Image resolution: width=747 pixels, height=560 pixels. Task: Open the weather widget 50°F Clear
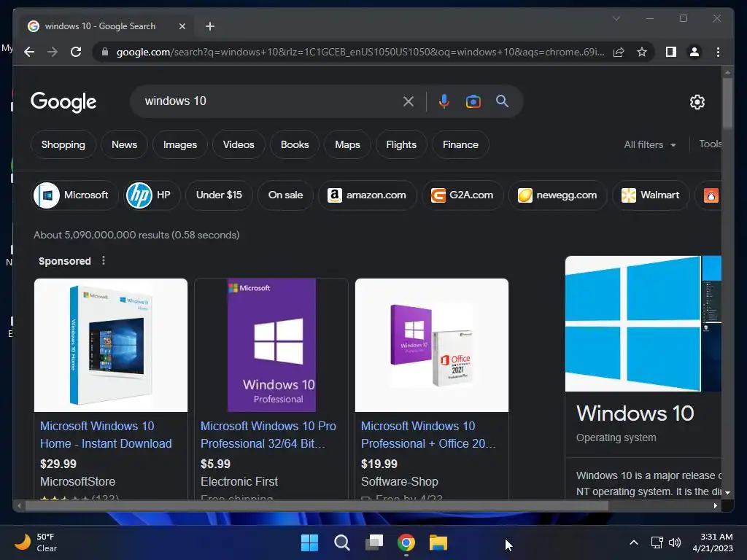pyautogui.click(x=37, y=542)
